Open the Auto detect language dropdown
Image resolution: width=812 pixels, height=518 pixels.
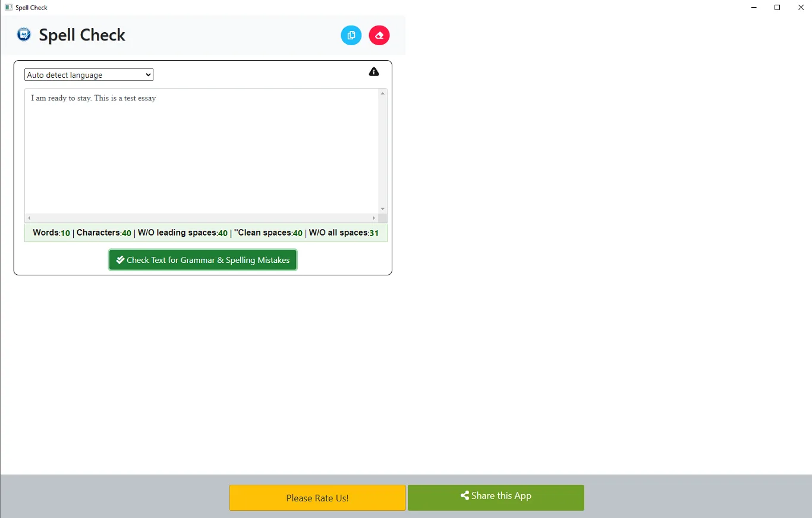89,75
